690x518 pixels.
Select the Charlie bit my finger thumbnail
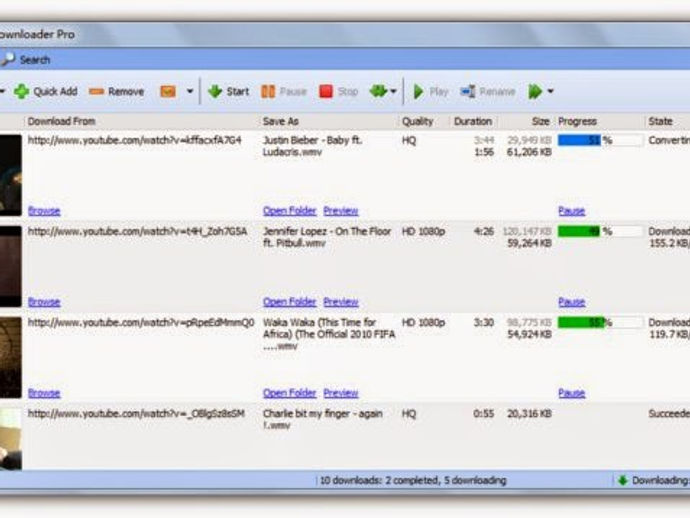[11, 439]
